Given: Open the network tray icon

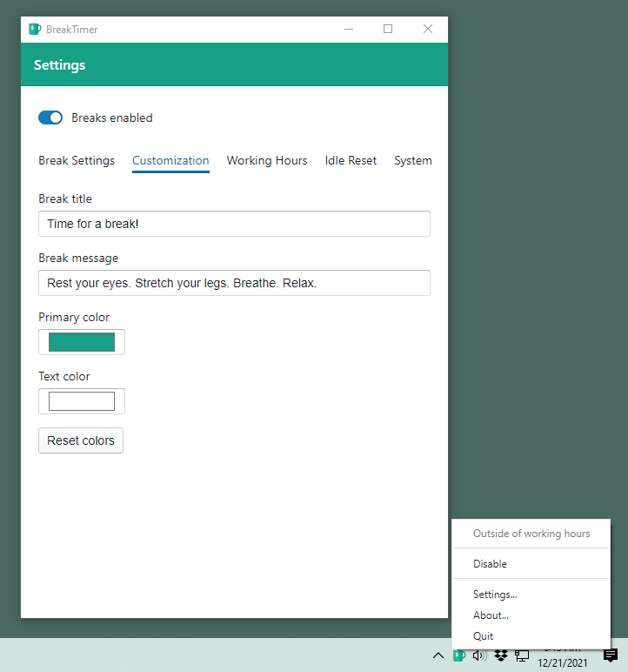Looking at the screenshot, I should (522, 655).
